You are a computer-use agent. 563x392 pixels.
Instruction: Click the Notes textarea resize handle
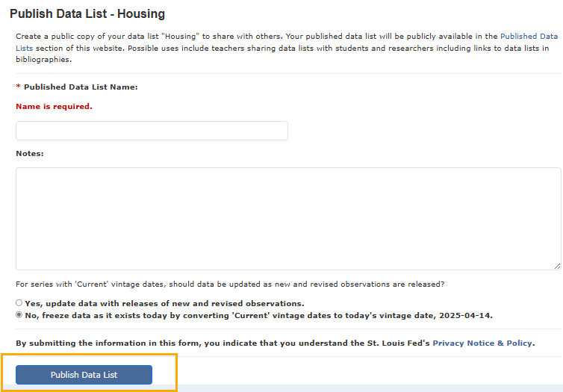click(557, 266)
